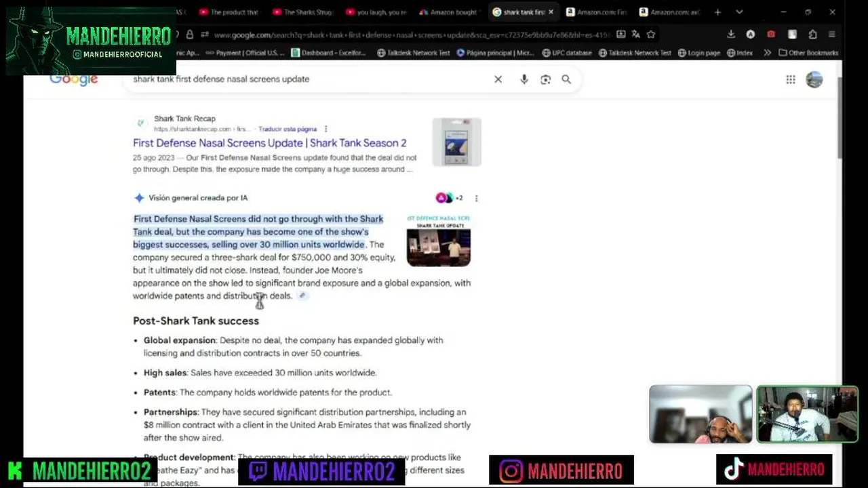Viewport: 868px width, 488px height.
Task: Open the 'Other Bookmarks' folder
Action: click(x=808, y=53)
